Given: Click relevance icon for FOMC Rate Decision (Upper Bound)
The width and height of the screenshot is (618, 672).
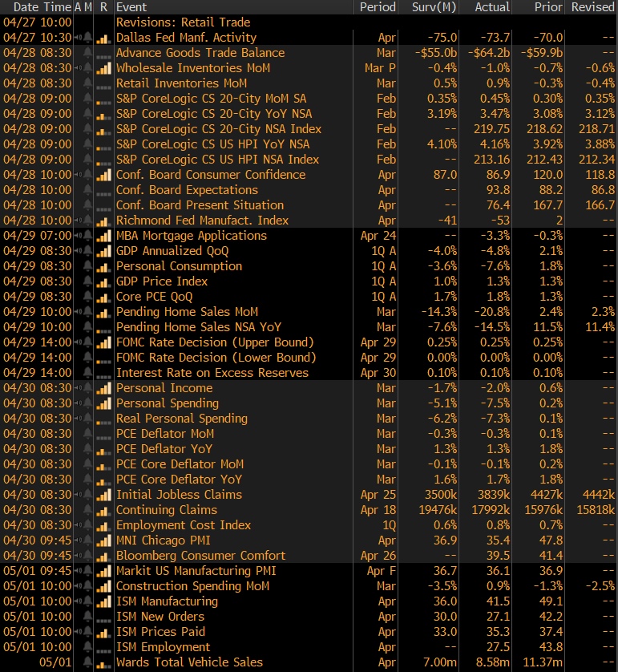Looking at the screenshot, I should point(103,342).
